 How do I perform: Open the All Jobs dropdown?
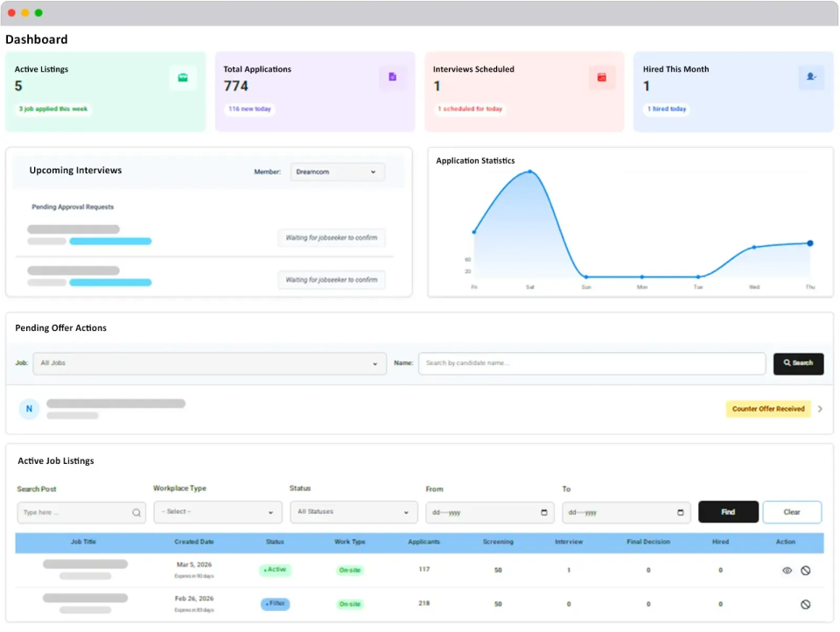[x=210, y=363]
